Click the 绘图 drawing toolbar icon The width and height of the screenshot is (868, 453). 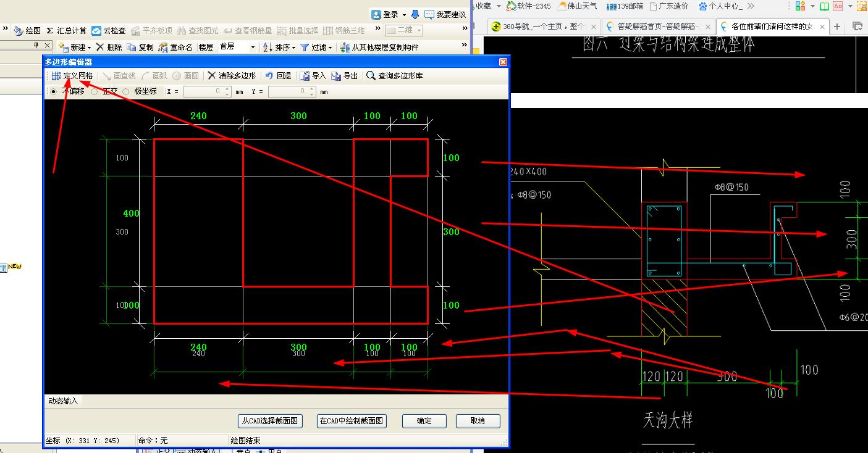pos(27,30)
